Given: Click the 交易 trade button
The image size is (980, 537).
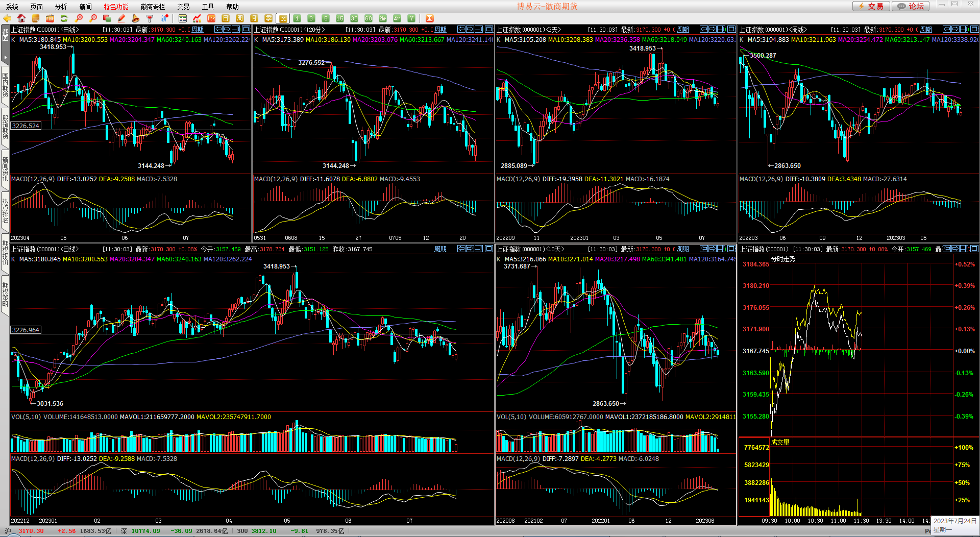Looking at the screenshot, I should (871, 6).
